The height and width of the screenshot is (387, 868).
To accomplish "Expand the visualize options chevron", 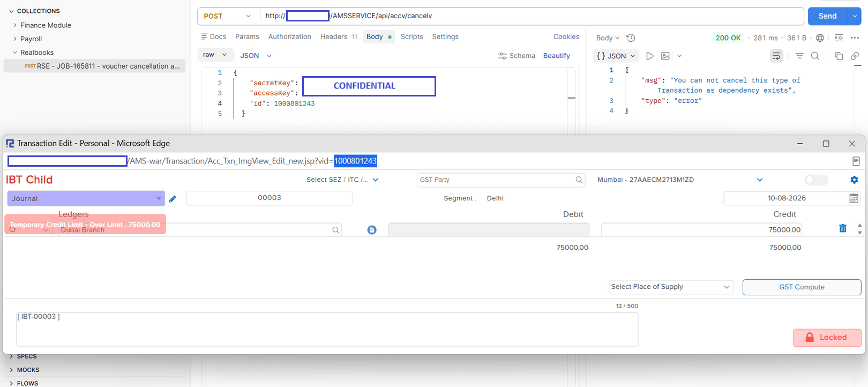I will [x=679, y=56].
